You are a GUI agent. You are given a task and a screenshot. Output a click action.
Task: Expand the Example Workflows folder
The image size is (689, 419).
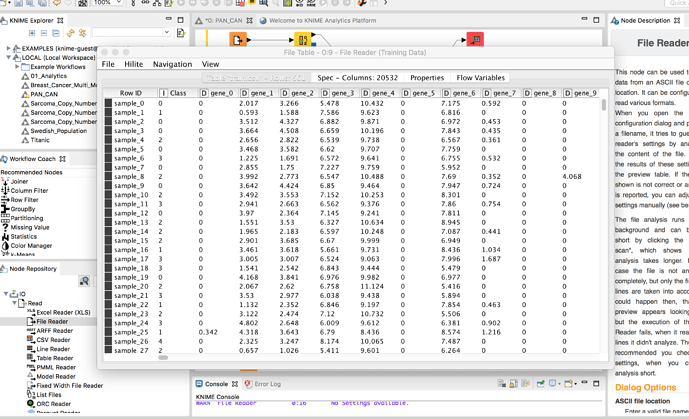tap(17, 66)
